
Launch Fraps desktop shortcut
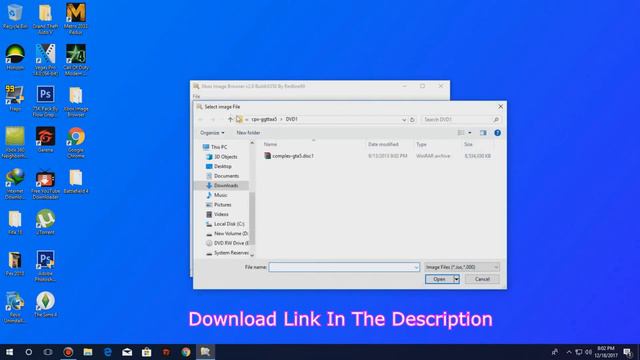(x=15, y=98)
